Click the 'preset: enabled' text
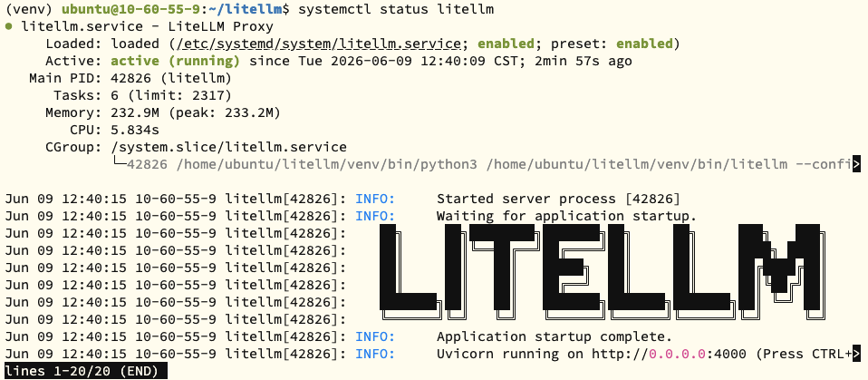 point(612,44)
